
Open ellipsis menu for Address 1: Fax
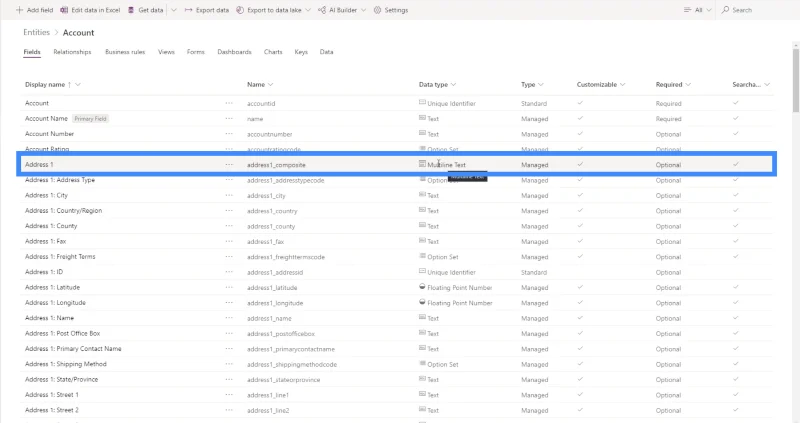229,241
